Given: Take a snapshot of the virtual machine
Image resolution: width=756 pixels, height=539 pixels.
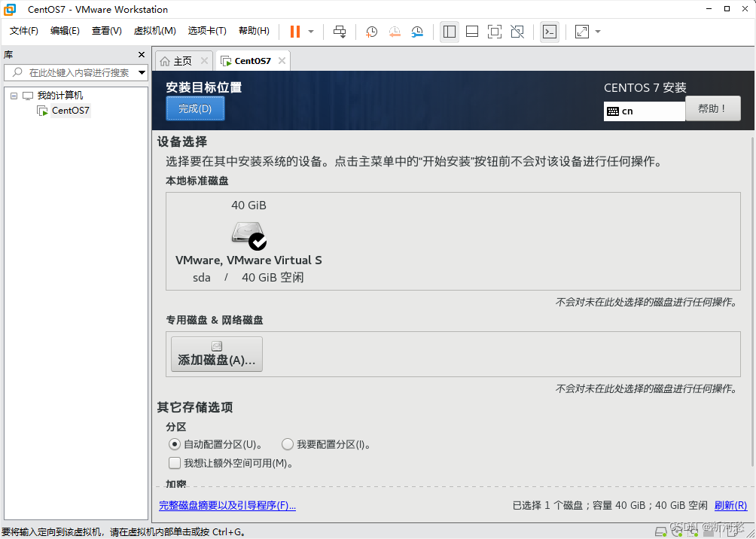Looking at the screenshot, I should click(x=372, y=32).
